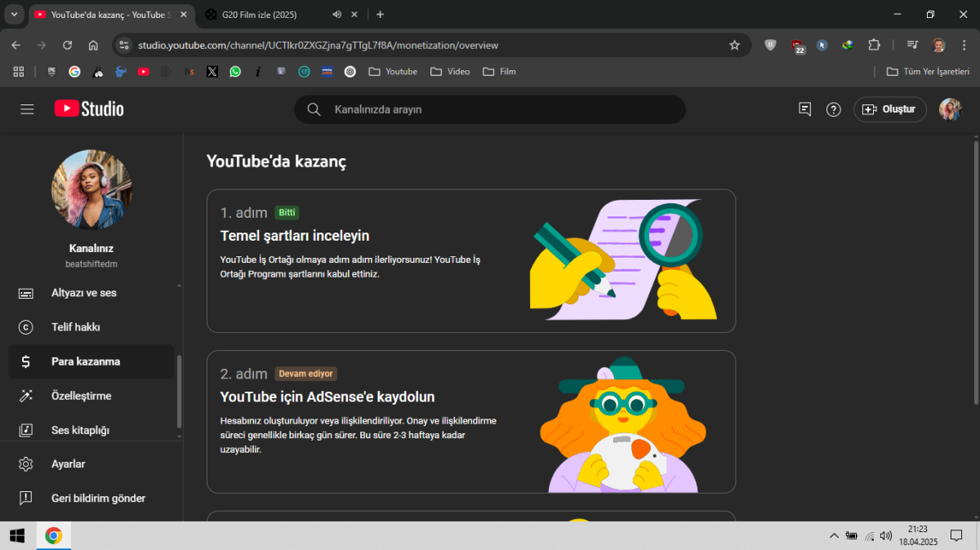Open the Google bookmark

74,72
